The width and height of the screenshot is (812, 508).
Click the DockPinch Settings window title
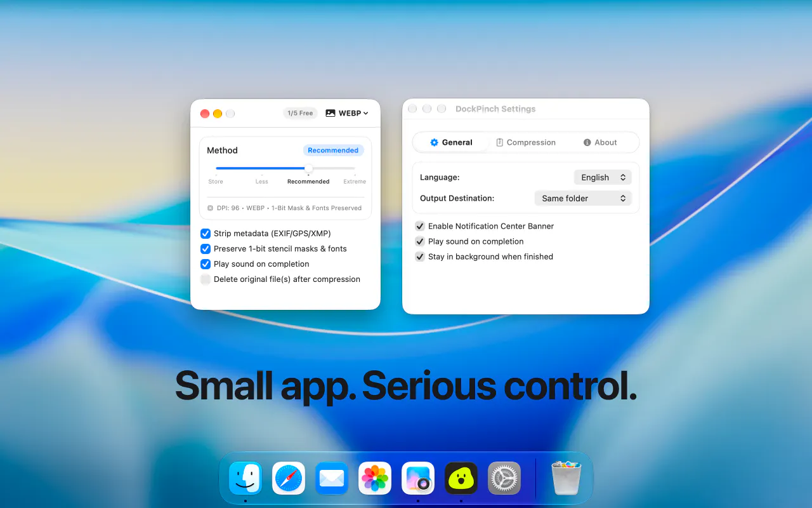coord(495,109)
